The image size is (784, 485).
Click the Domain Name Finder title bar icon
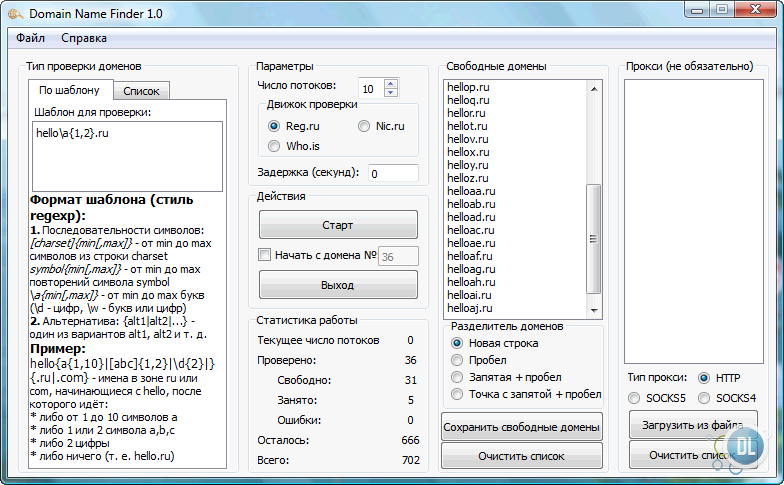(14, 14)
